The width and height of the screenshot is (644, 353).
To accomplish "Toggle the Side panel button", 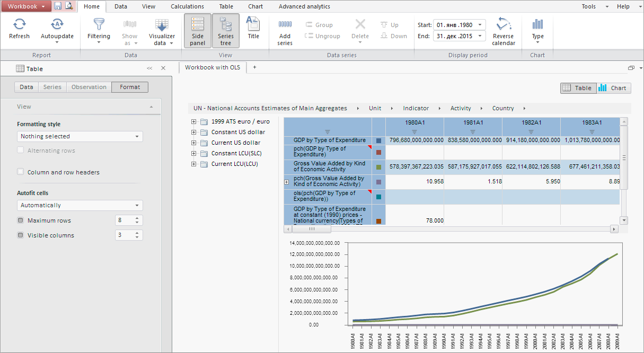I will [x=197, y=31].
